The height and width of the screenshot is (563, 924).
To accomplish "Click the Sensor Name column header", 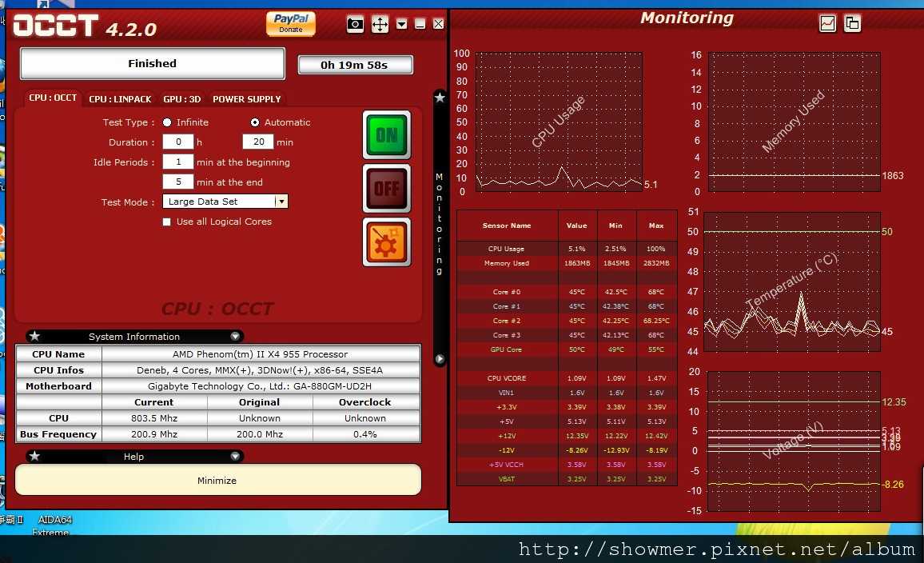I will [x=507, y=226].
